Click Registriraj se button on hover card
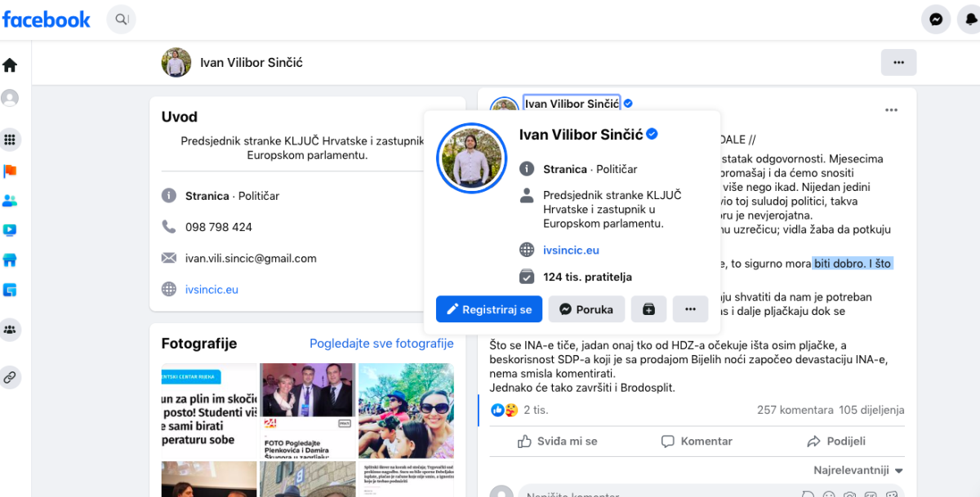 tap(489, 309)
